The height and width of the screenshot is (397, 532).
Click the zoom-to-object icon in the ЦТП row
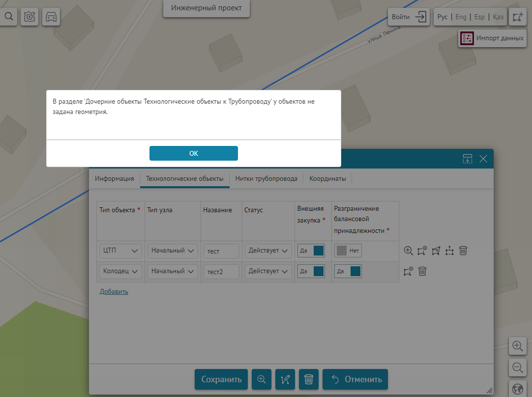click(408, 251)
